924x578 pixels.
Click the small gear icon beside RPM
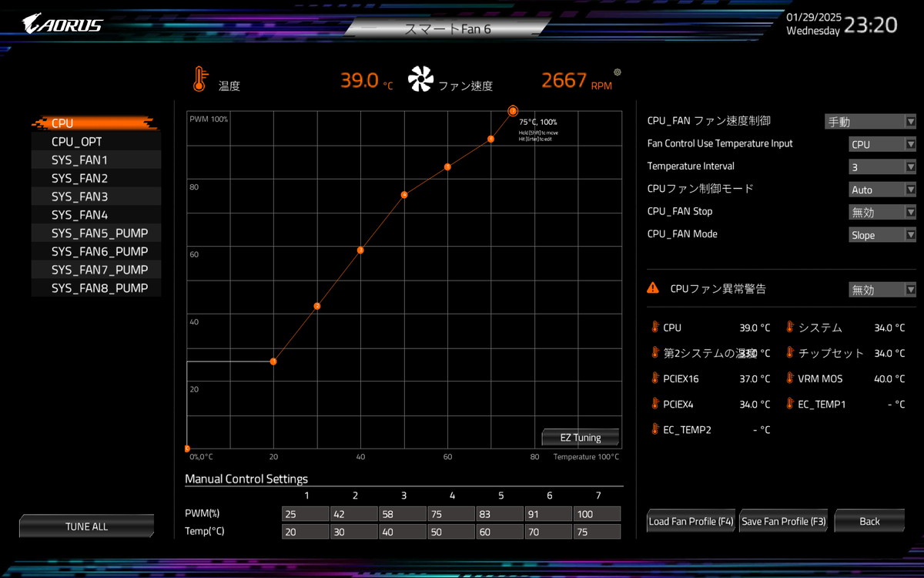coord(617,72)
